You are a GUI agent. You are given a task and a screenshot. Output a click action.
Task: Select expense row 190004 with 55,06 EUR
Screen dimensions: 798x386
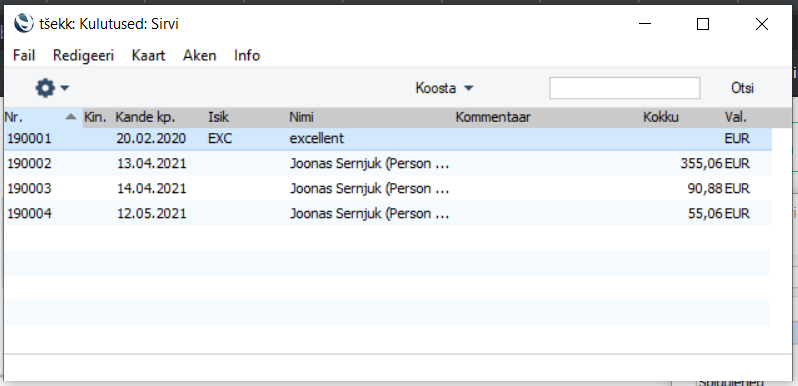pyautogui.click(x=388, y=213)
